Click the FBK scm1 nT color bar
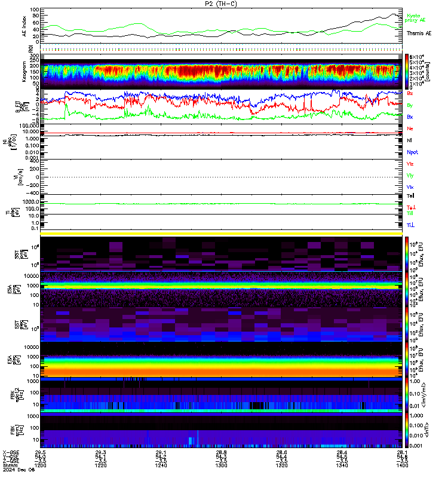This screenshot has width=448, height=478. pos(407,430)
